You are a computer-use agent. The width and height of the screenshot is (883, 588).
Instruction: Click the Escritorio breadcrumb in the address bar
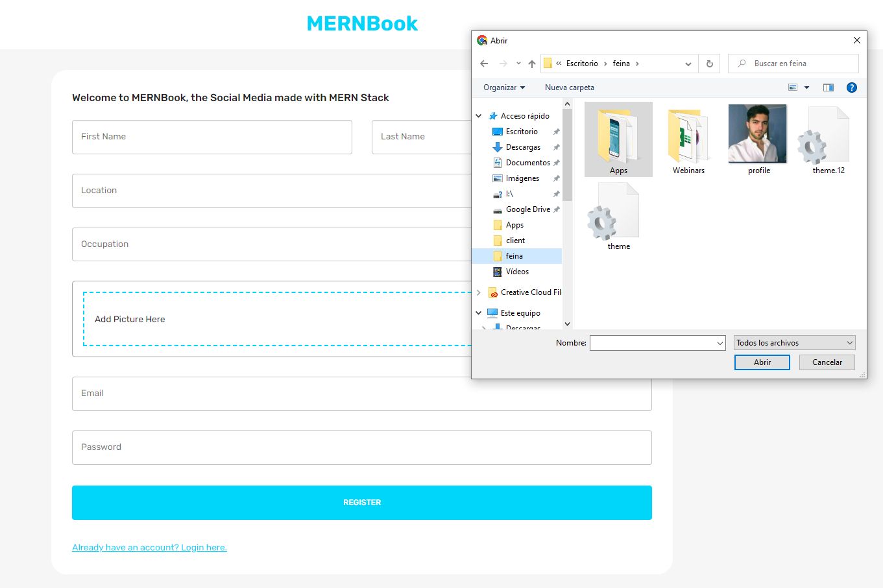click(x=582, y=64)
